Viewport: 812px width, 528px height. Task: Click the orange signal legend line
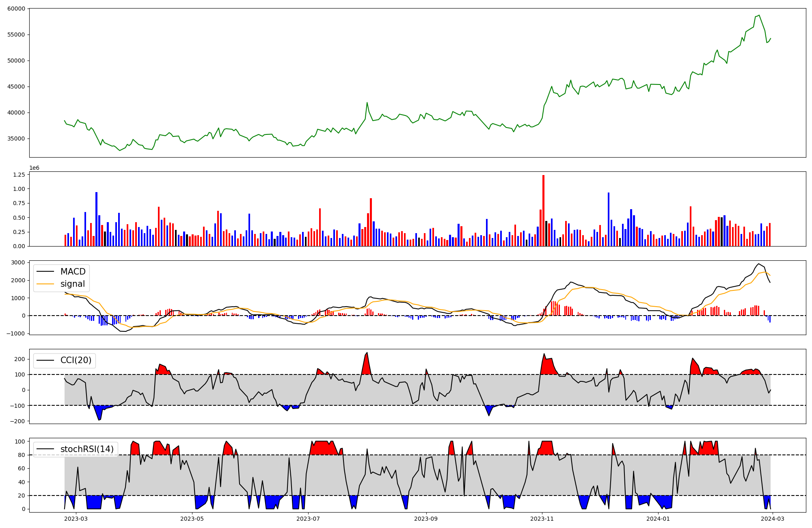[x=45, y=284]
